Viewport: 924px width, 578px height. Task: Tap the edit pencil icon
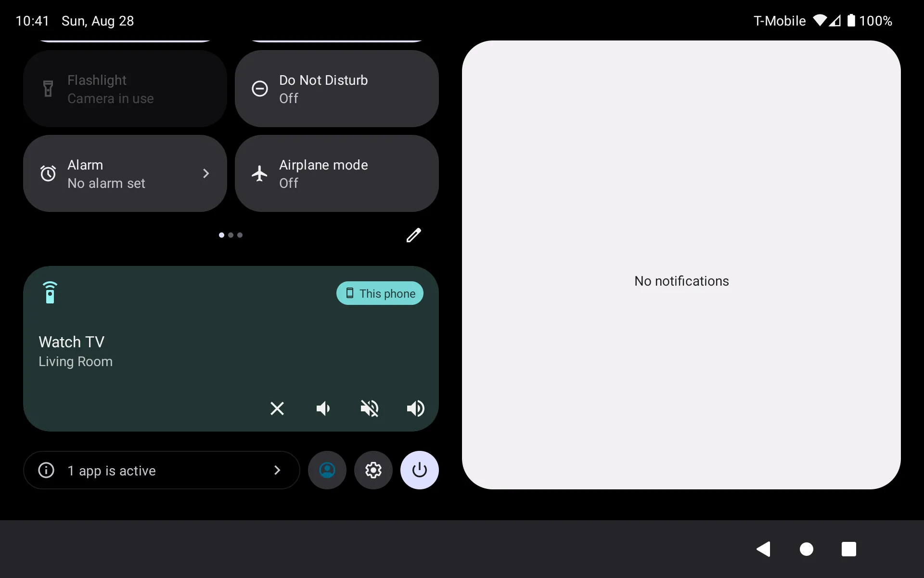414,235
